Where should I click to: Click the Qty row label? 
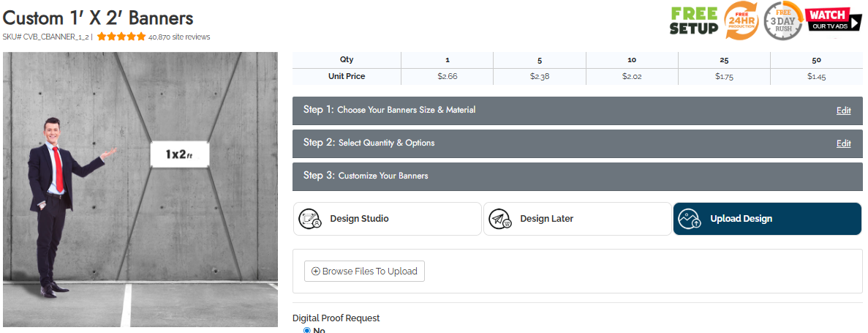click(347, 60)
